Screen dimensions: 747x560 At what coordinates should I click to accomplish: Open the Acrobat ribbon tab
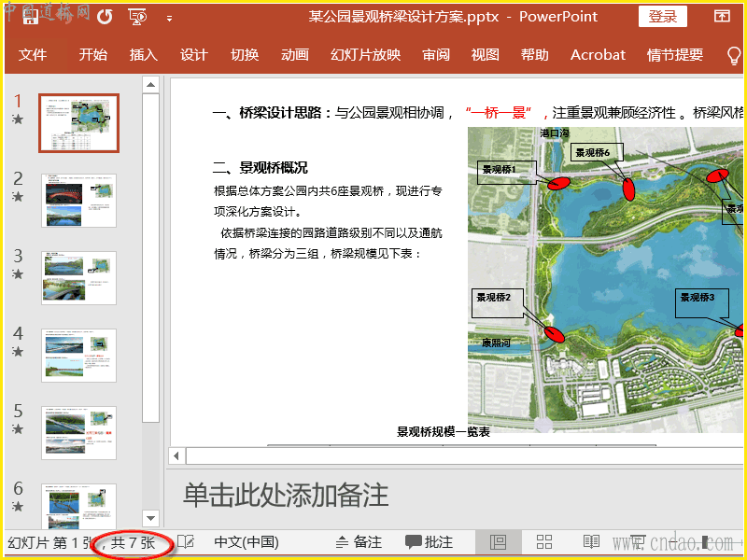point(598,55)
